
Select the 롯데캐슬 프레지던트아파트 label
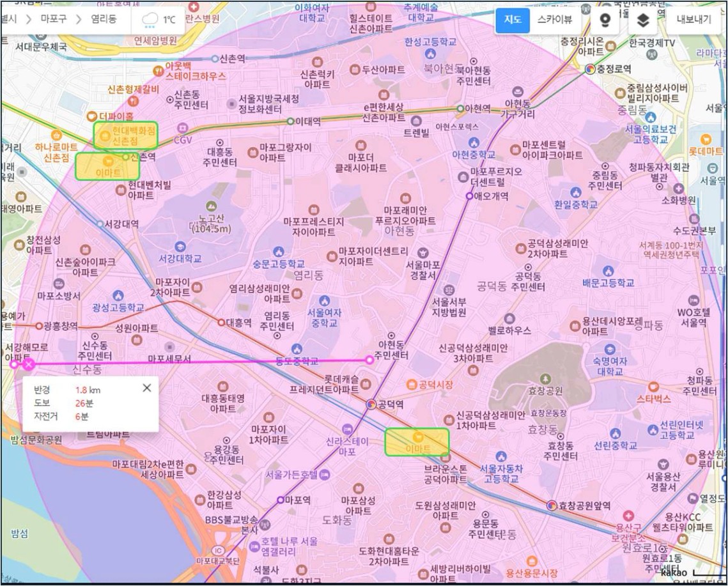click(324, 384)
